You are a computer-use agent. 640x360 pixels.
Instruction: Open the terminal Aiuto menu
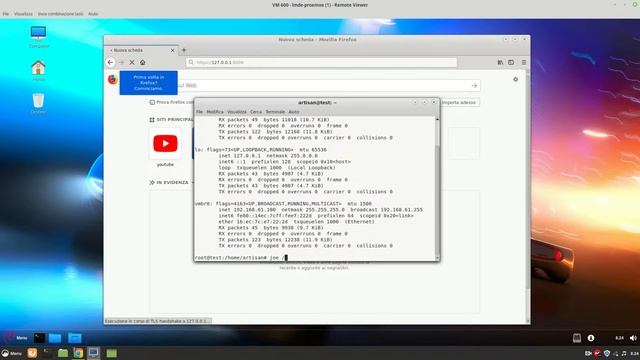(294, 112)
